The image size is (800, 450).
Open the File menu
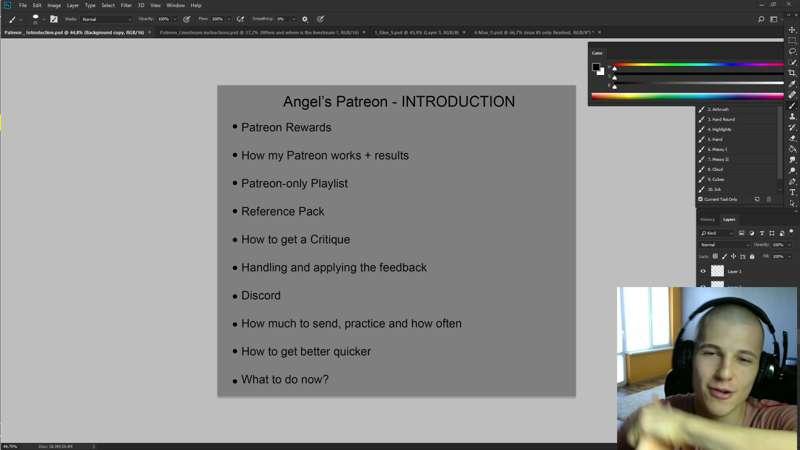click(22, 5)
